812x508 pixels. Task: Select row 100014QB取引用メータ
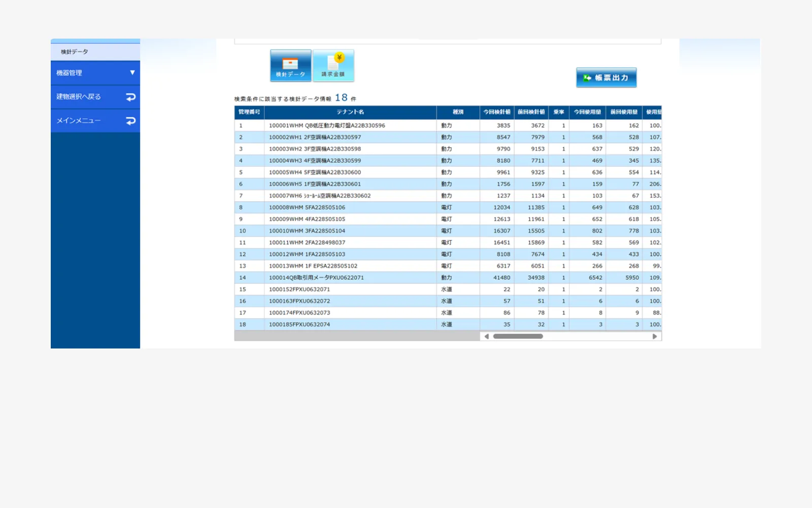(x=316, y=278)
